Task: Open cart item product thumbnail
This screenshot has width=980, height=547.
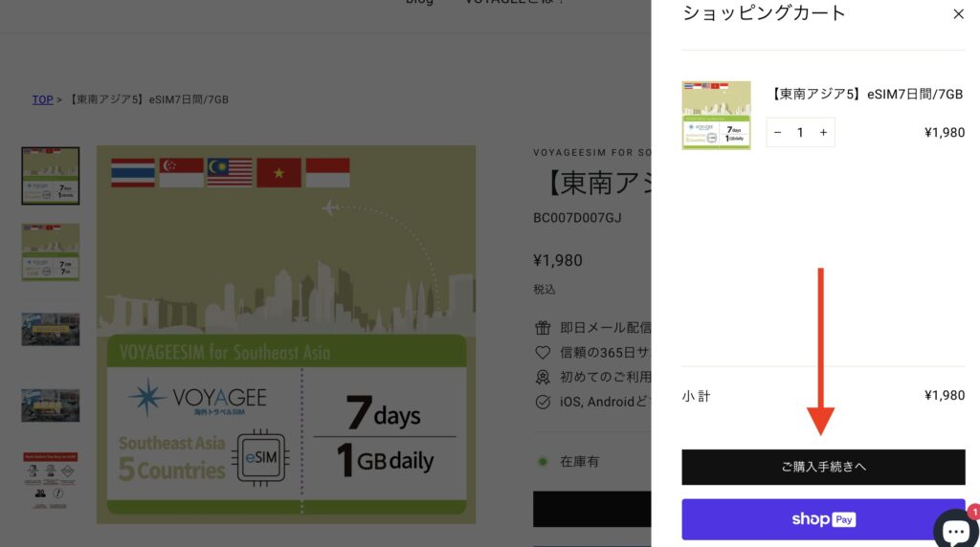Action: 716,116
